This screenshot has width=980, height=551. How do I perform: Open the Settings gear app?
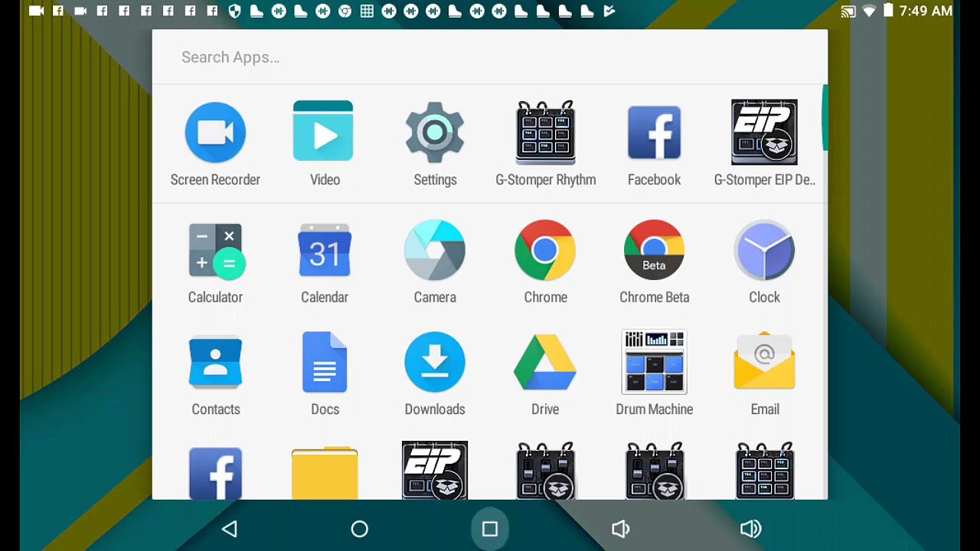click(435, 132)
